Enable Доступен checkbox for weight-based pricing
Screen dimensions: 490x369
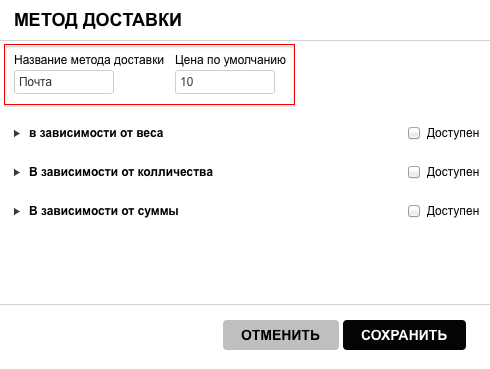[x=414, y=133]
